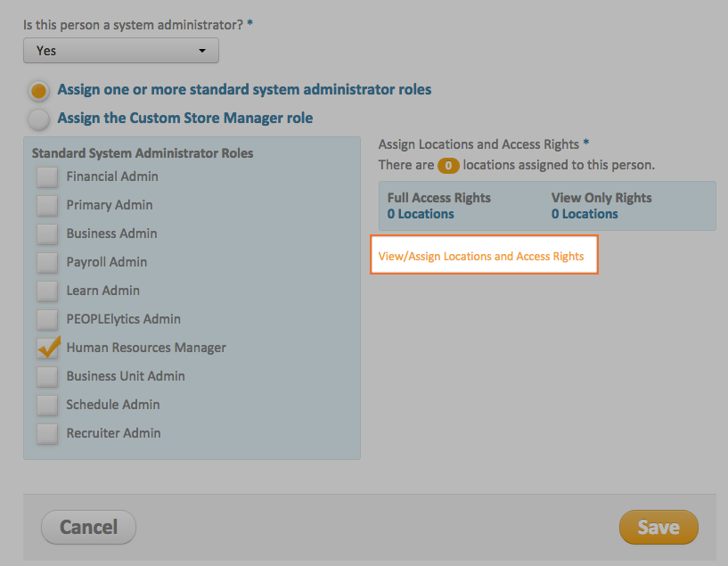
Task: Select Assign the Custom Store Manager role
Action: click(38, 119)
